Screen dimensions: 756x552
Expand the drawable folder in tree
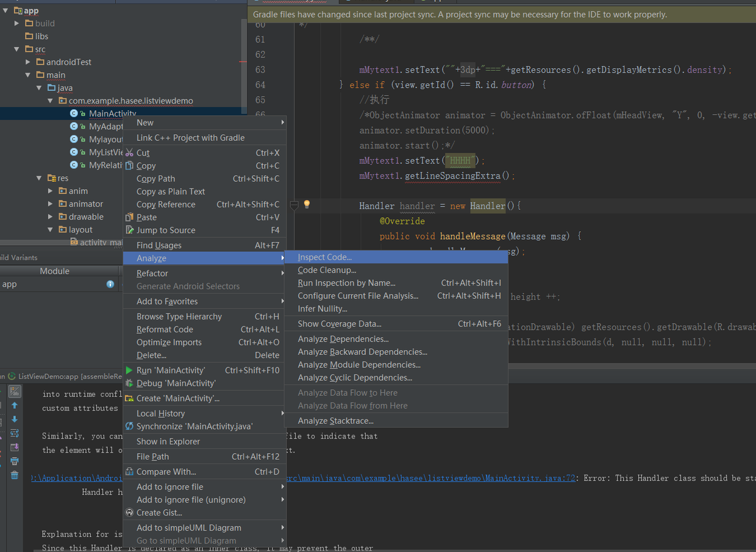[51, 217]
